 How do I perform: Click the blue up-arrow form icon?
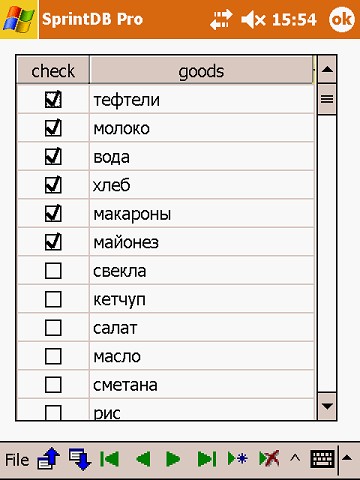click(x=49, y=459)
